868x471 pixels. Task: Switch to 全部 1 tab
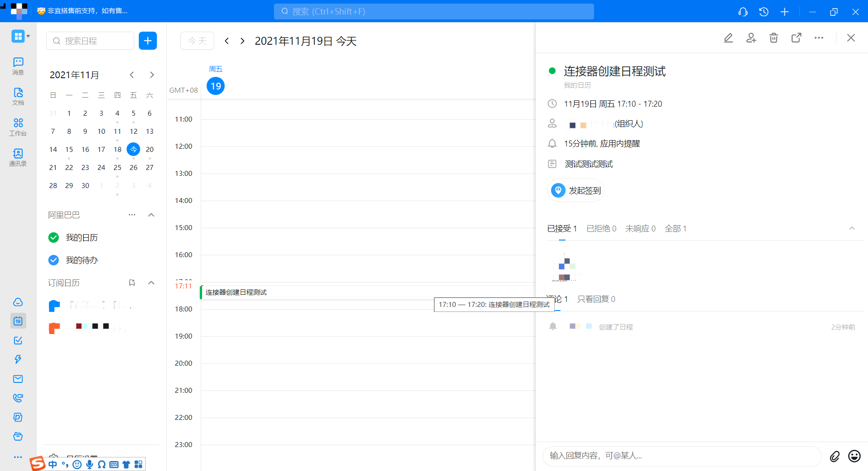tap(675, 229)
